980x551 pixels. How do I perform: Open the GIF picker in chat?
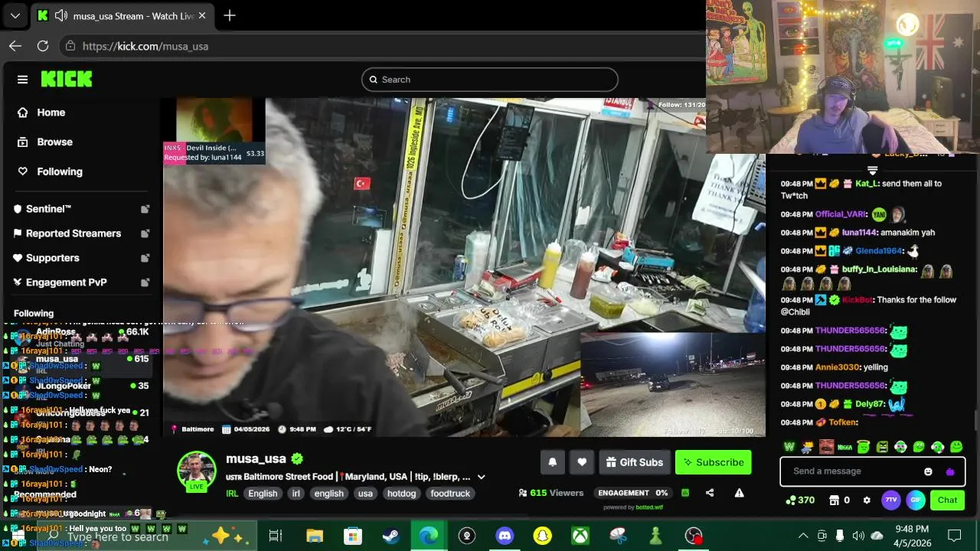pos(916,500)
